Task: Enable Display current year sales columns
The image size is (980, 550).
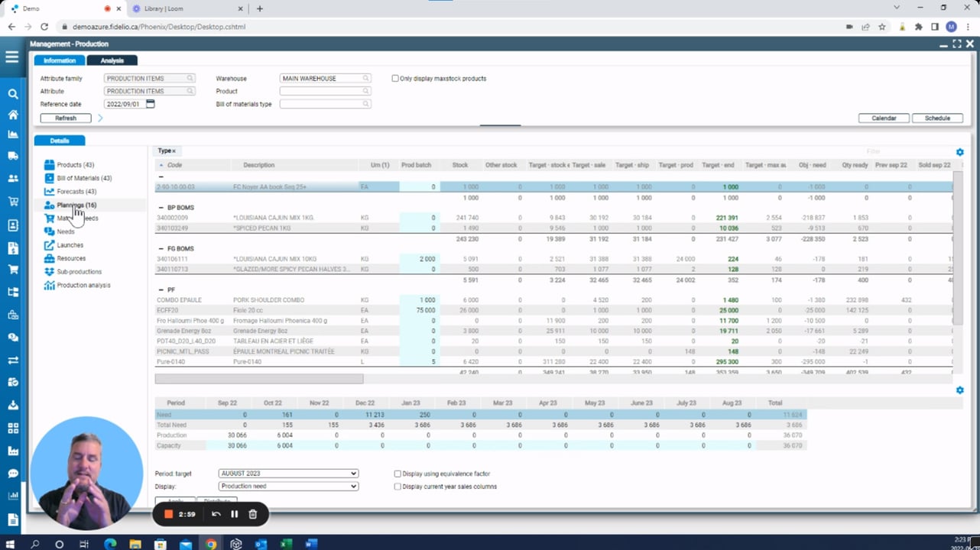Action: tap(398, 487)
